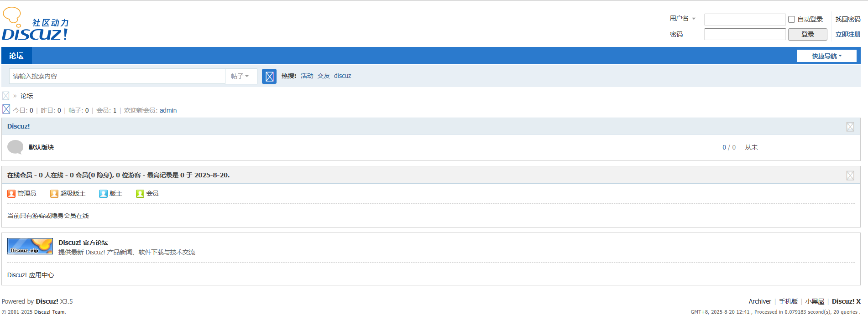Click the 默认版块 forum speech bubble icon
Screen dimensions: 868x331
pyautogui.click(x=16, y=147)
